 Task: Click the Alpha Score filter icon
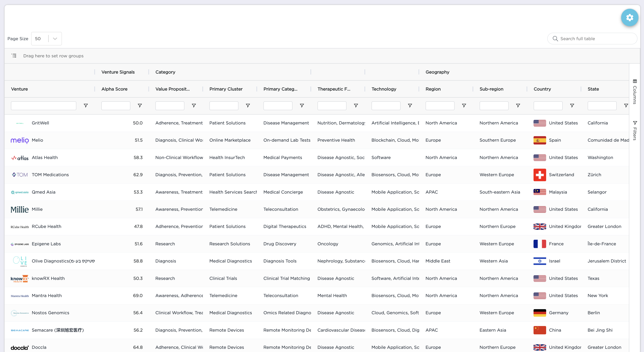pyautogui.click(x=140, y=106)
